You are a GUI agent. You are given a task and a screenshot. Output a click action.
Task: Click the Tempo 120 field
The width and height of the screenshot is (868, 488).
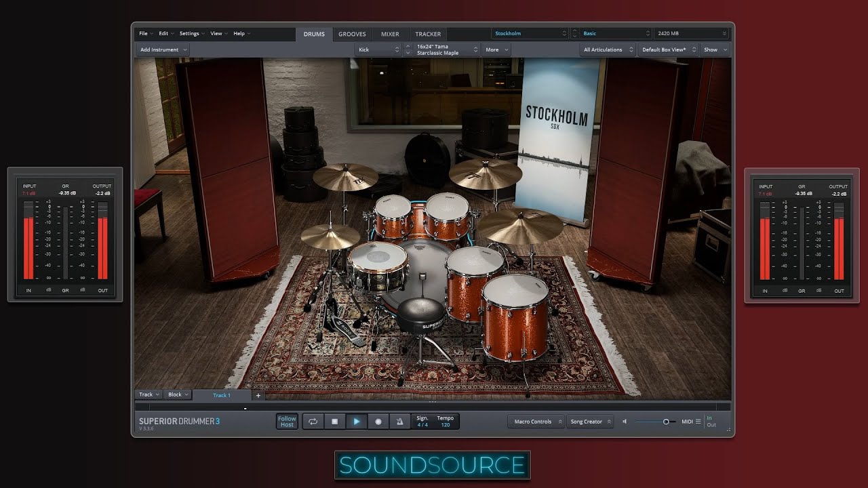446,422
